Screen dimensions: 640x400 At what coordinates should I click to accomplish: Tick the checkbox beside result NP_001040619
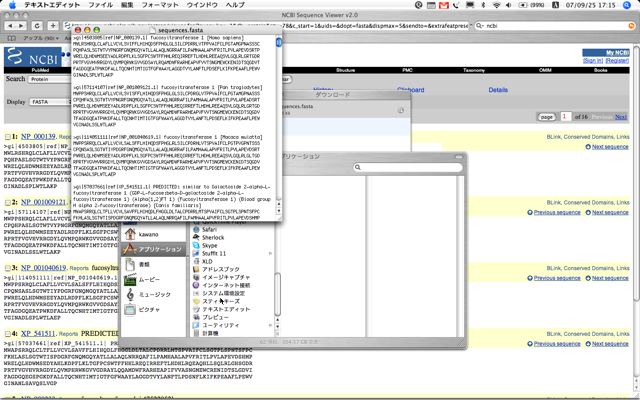[4, 269]
